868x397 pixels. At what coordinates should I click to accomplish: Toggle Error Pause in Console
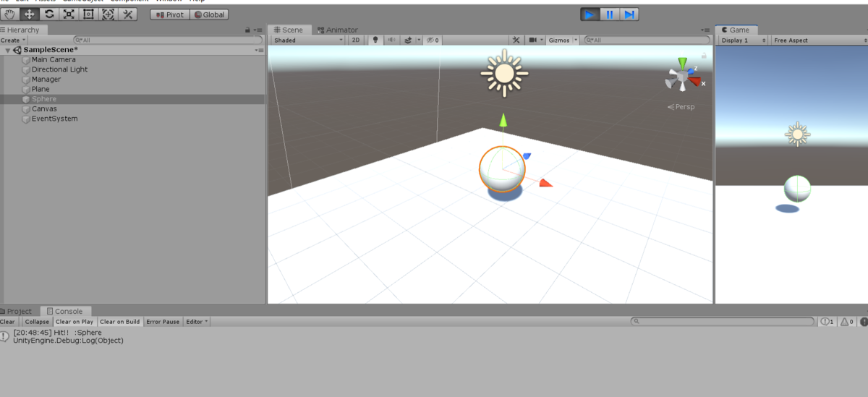coord(163,322)
